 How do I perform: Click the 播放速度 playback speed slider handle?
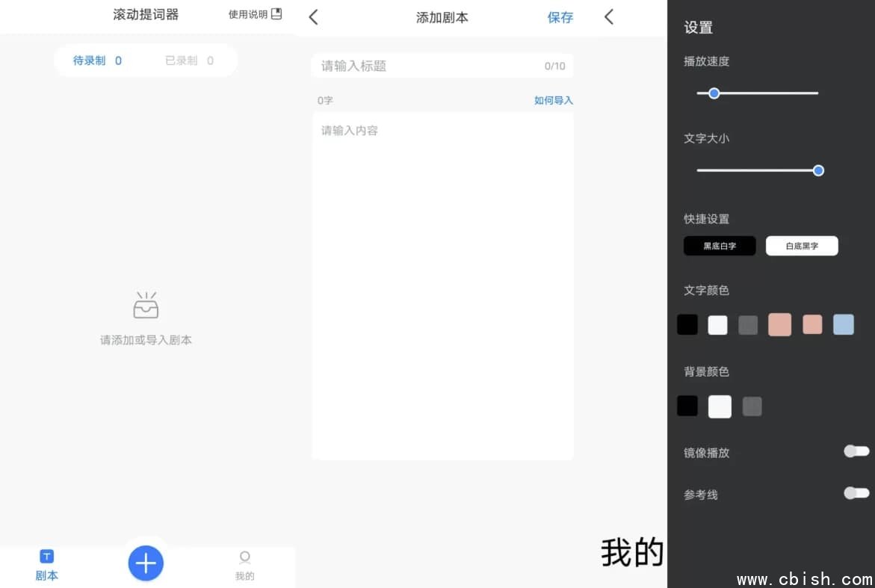(x=714, y=93)
